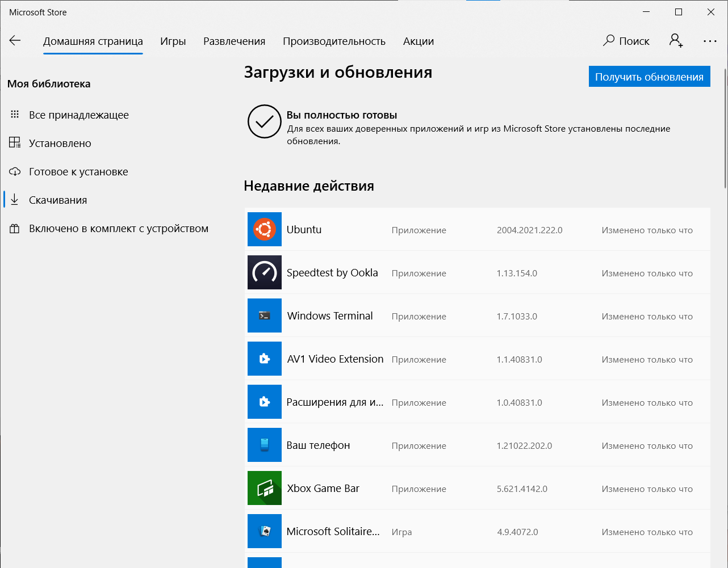
Task: Maximize the Microsoft Store window
Action: click(679, 12)
